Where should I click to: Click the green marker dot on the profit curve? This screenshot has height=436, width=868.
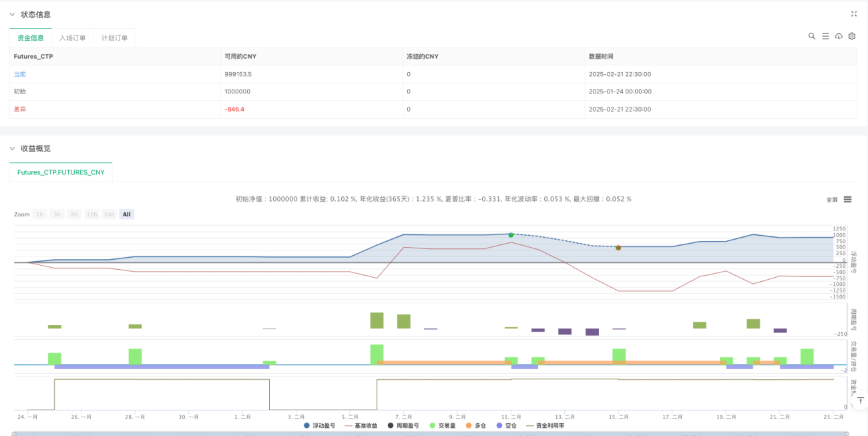click(511, 235)
